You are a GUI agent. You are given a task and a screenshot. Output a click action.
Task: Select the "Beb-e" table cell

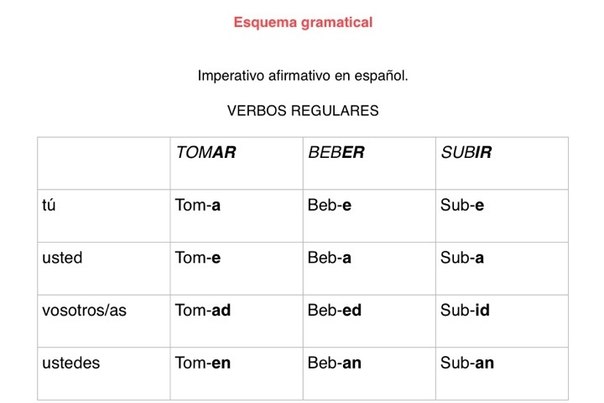(330, 205)
